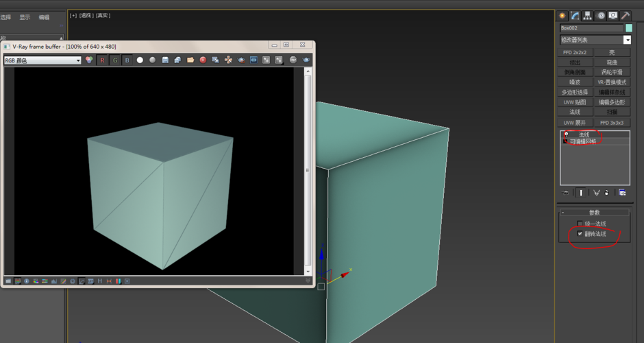Enable the 统一法线 checkbox
Screen dimensions: 644x343
(580, 224)
